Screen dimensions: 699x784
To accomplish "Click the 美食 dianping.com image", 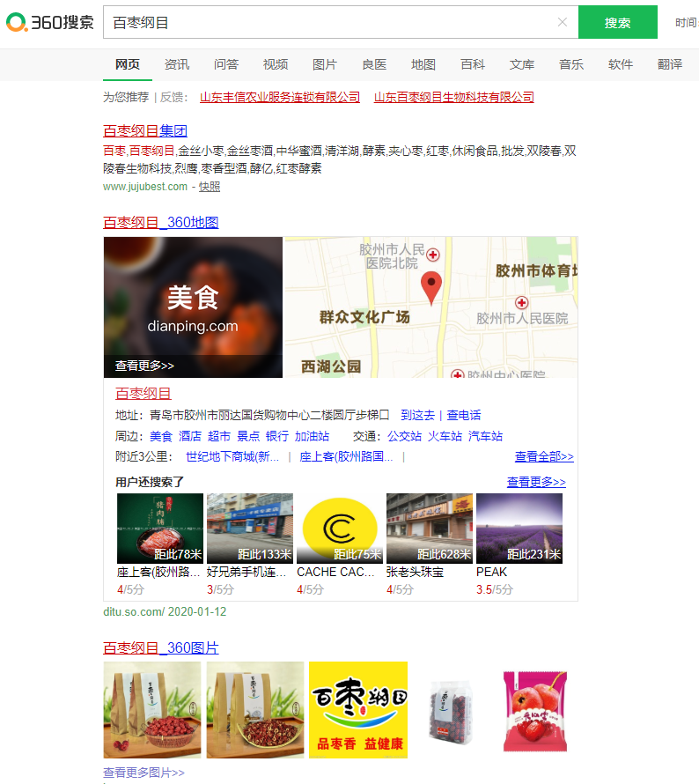I will point(193,307).
